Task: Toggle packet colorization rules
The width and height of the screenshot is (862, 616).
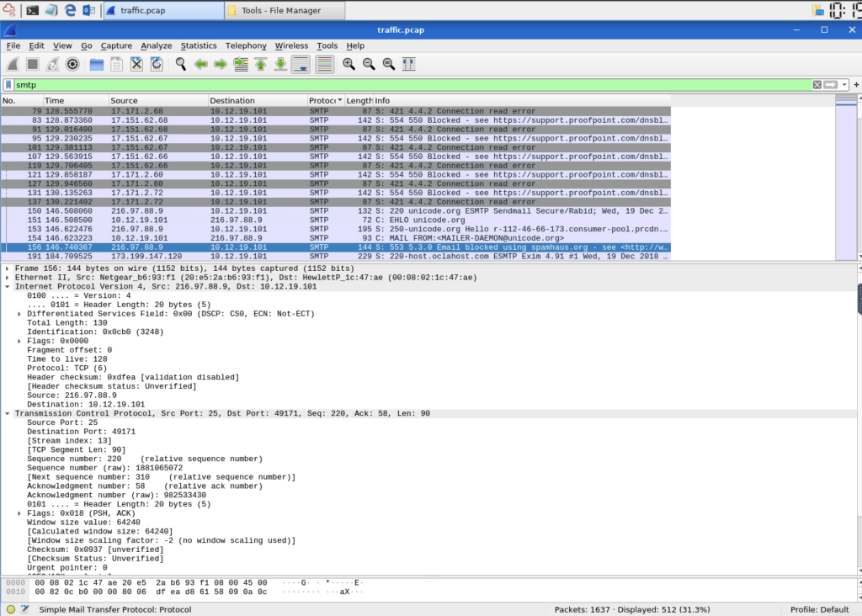Action: coord(324,64)
